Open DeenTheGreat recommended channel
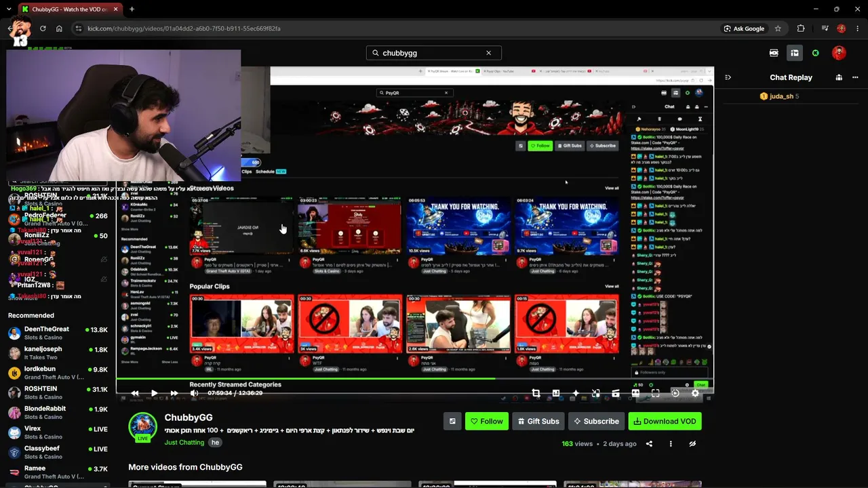868x488 pixels. click(x=58, y=333)
